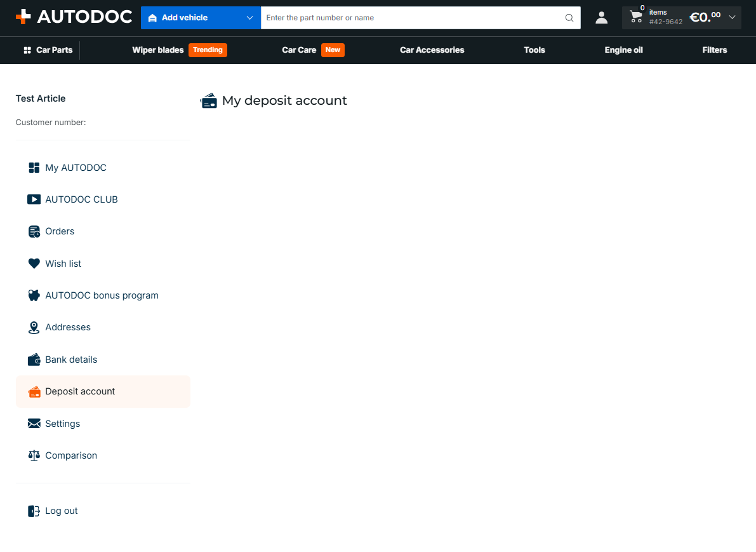Open Car Accessories category

pyautogui.click(x=432, y=50)
